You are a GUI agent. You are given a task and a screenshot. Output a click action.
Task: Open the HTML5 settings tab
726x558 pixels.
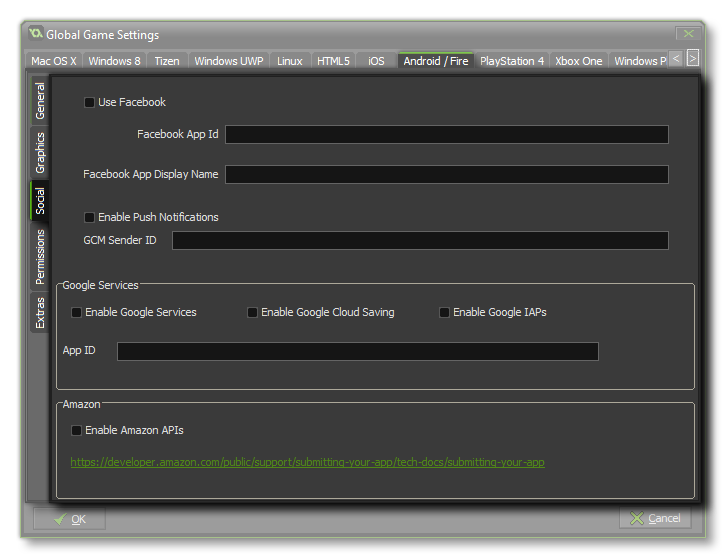333,61
